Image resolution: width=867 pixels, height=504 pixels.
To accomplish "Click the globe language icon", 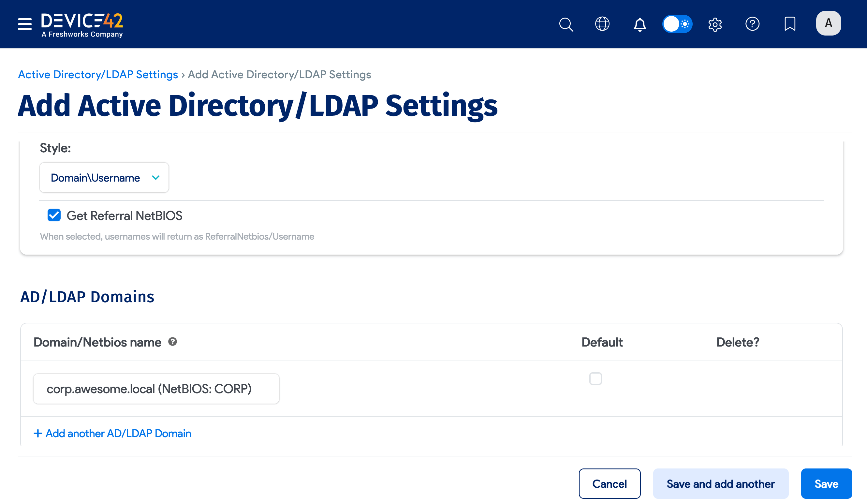I will [x=602, y=24].
